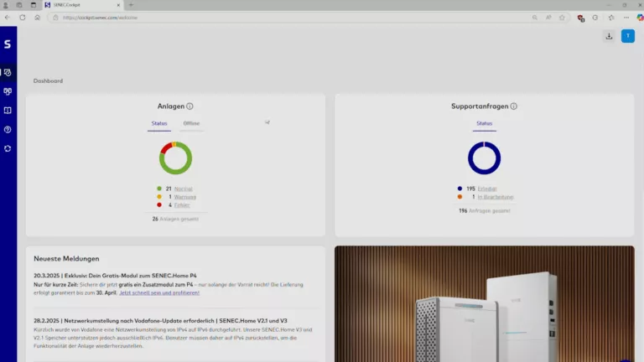This screenshot has width=644, height=362.
Task: Switch to Offline tab in Anlagen card
Action: point(191,123)
